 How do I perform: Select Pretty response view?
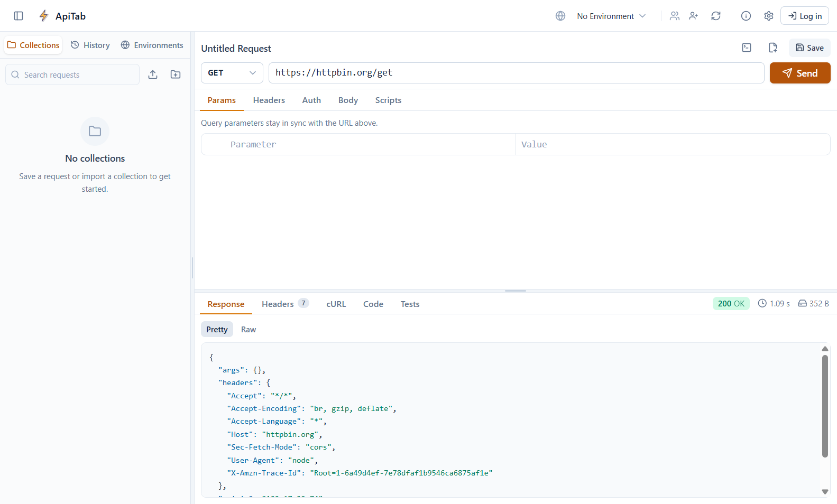click(217, 329)
